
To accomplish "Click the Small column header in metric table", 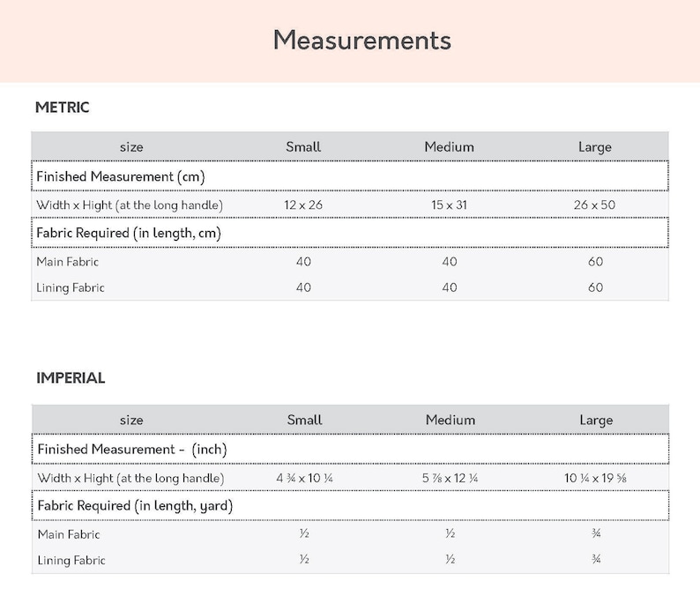I will tap(303, 147).
